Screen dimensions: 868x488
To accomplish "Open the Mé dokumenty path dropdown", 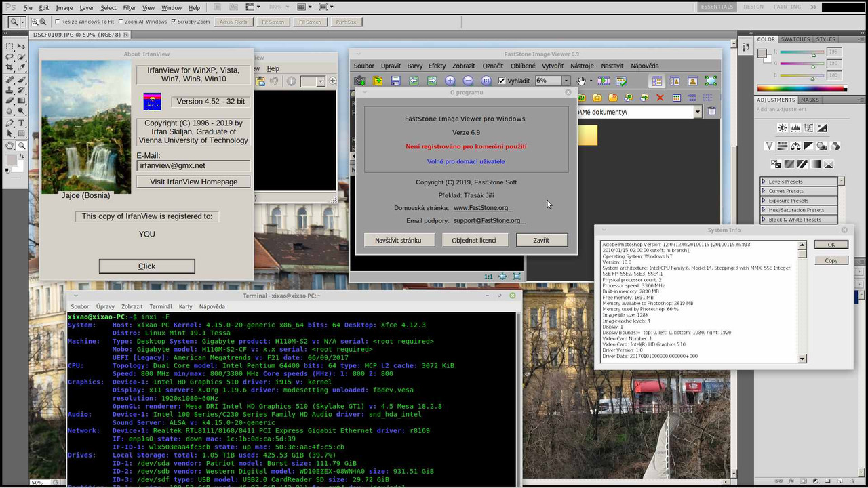I will (x=698, y=112).
